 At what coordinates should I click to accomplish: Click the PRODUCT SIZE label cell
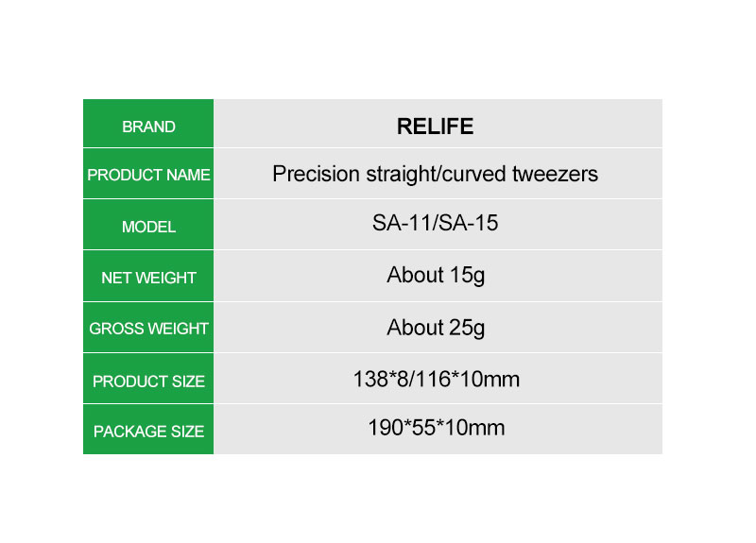(148, 379)
